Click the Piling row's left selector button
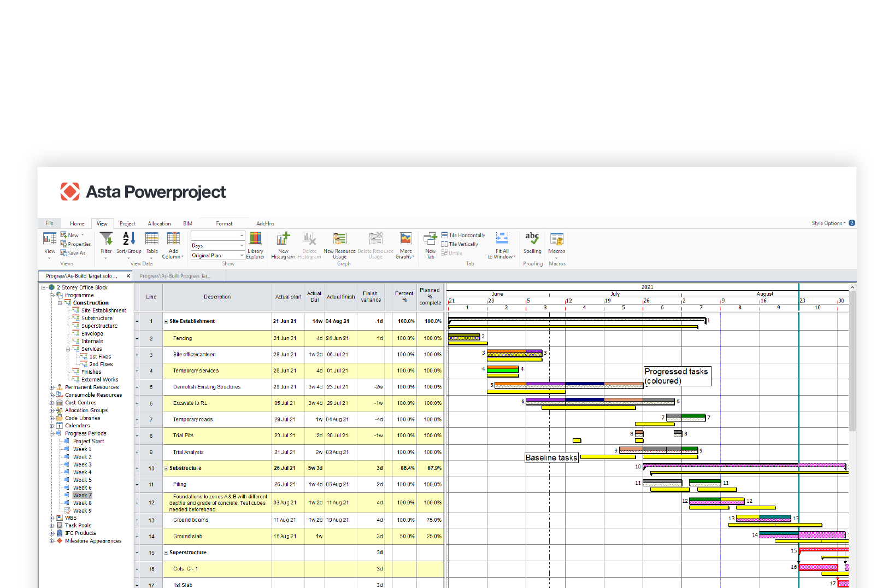The height and width of the screenshot is (588, 894). tap(137, 485)
